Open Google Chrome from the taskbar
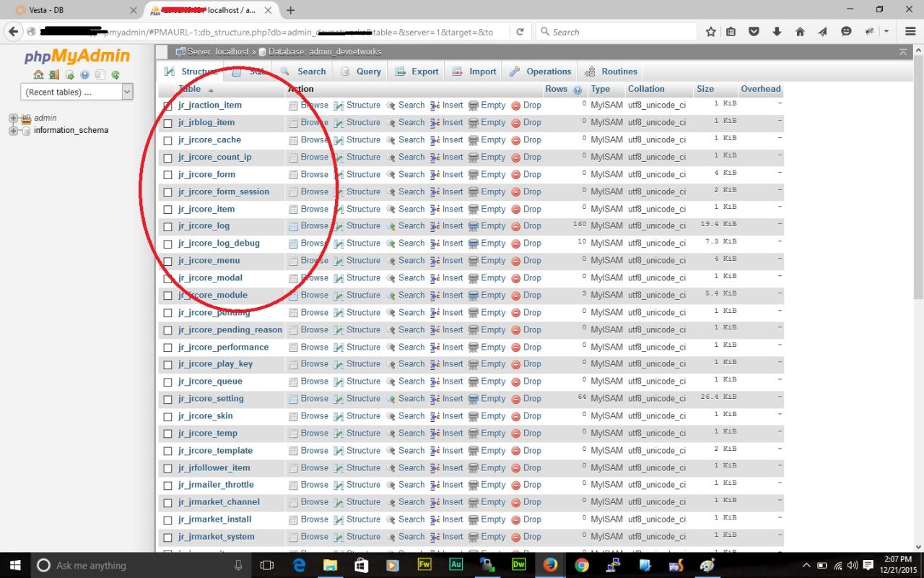The width and height of the screenshot is (924, 578). pyautogui.click(x=582, y=565)
